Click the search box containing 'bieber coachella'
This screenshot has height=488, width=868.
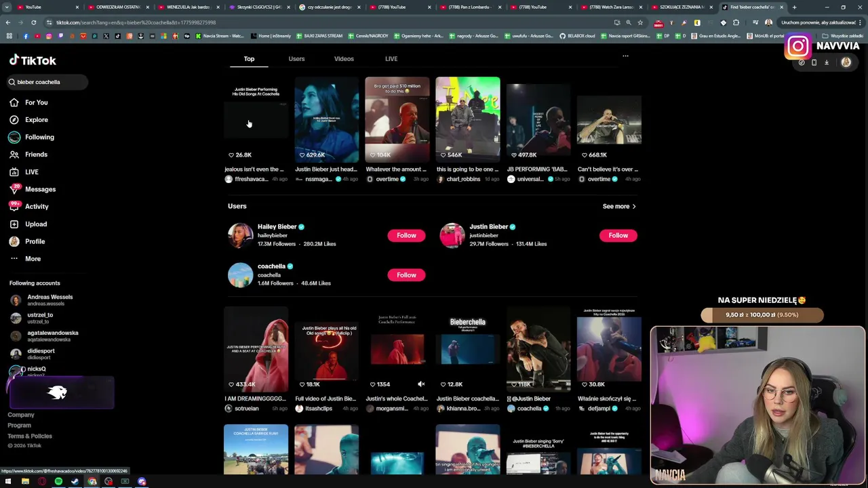47,82
